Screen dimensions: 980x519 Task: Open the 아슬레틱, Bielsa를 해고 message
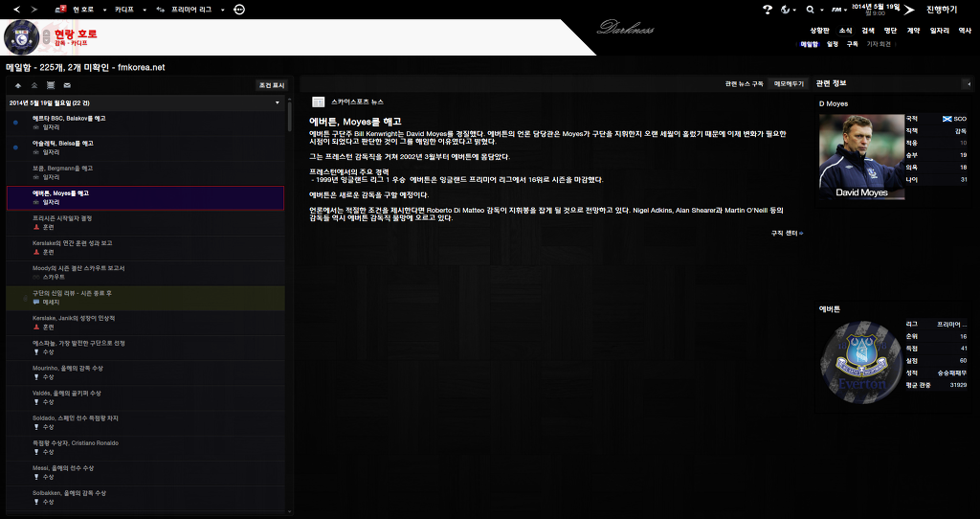coord(145,148)
